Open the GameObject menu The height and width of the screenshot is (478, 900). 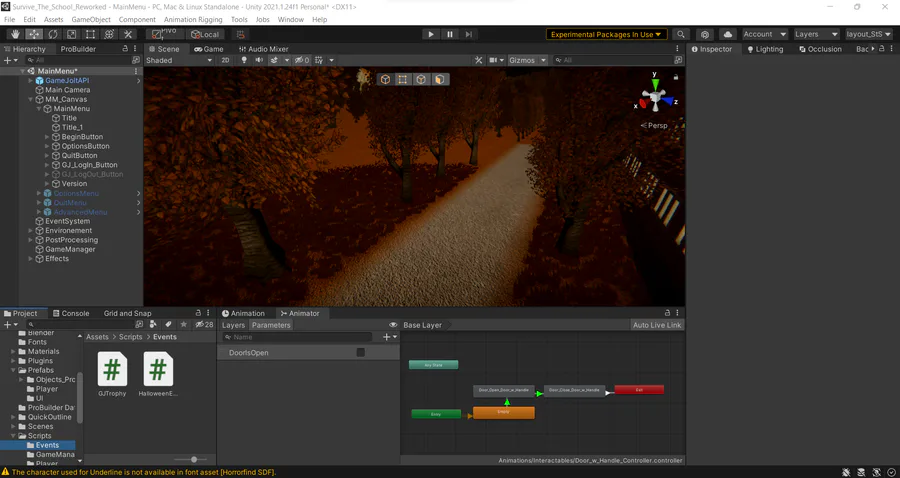[91, 20]
